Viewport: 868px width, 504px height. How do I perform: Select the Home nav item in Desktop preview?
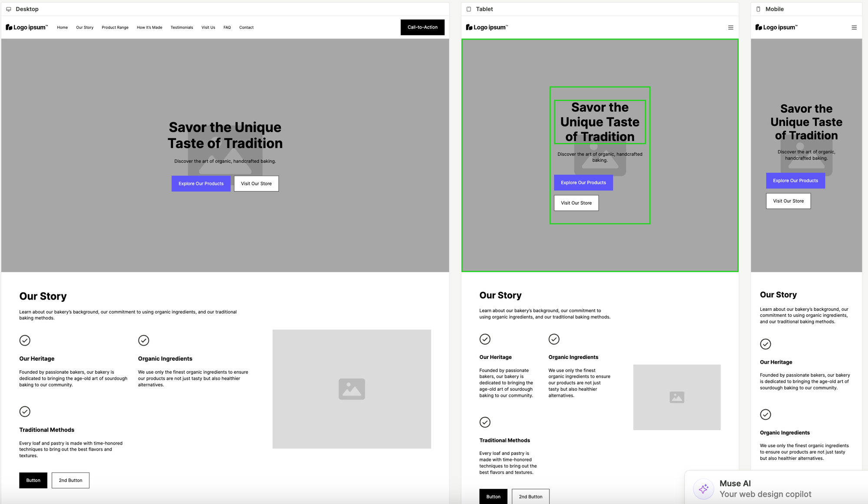coord(62,27)
